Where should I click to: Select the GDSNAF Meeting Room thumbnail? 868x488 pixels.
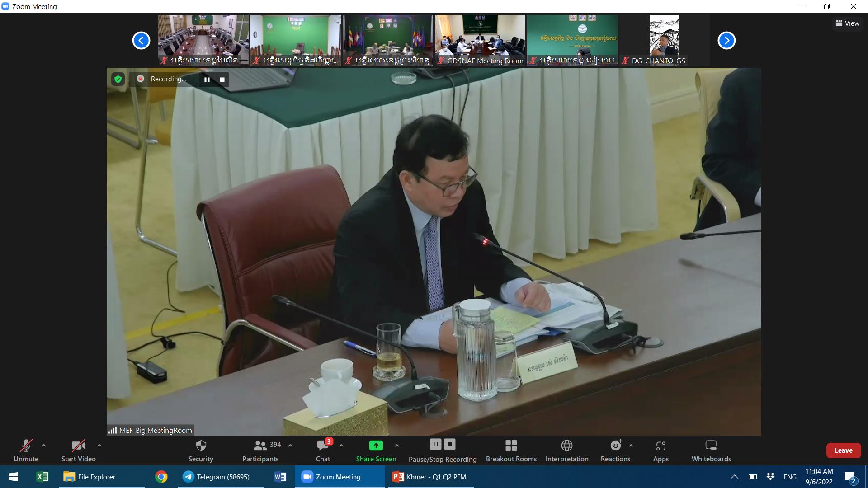(480, 40)
